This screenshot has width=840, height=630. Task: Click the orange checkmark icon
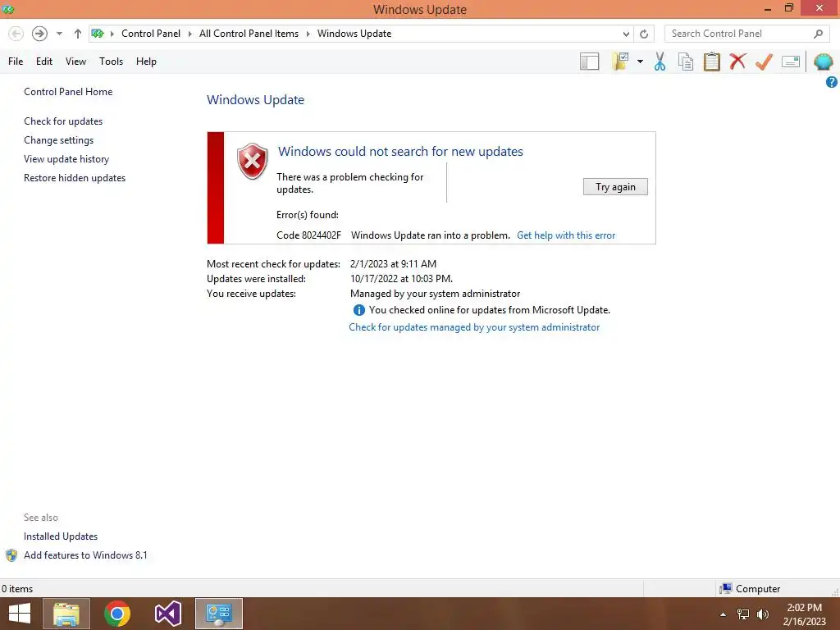(x=764, y=62)
